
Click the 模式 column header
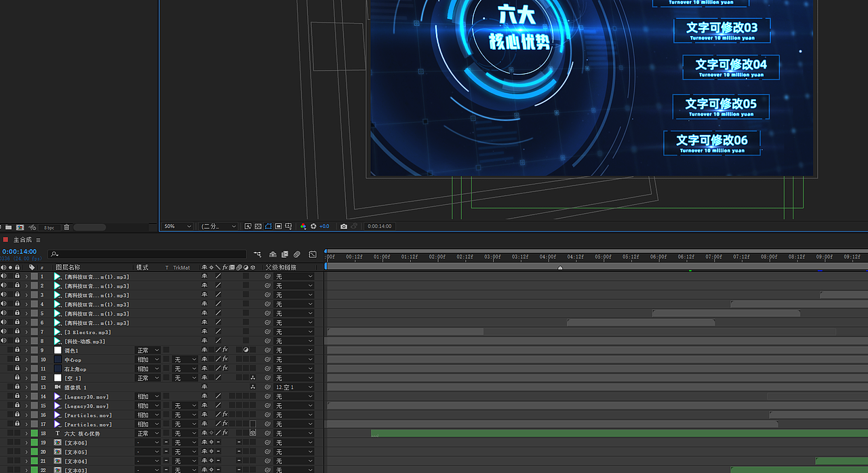(x=142, y=267)
